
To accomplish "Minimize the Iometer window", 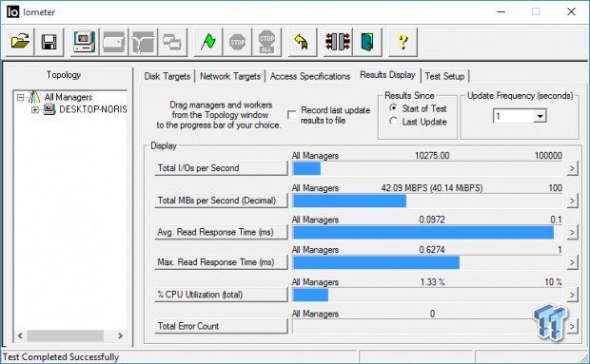I will point(501,12).
